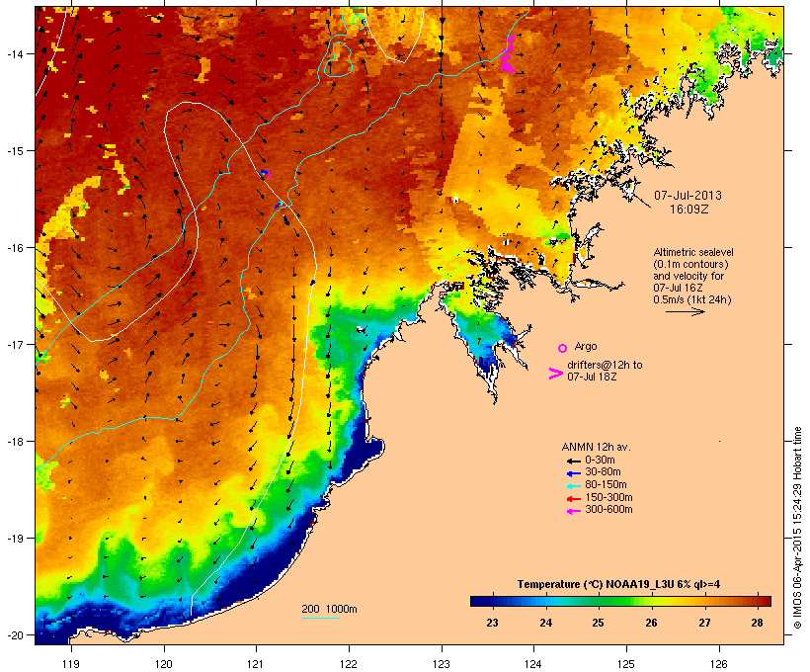810x672 pixels.
Task: Click the cyan 80-150m arrow in legend
Action: point(573,486)
